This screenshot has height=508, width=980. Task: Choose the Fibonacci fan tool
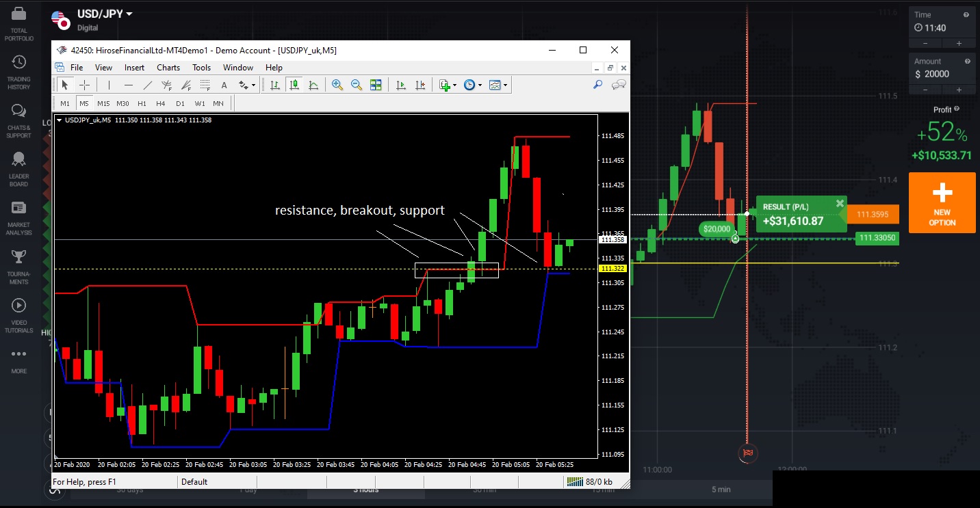pyautogui.click(x=185, y=85)
